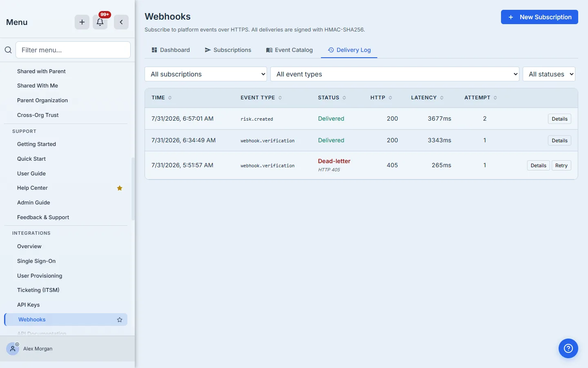This screenshot has width=588, height=368.
Task: Favorite Webhooks with star outline icon
Action: 120,320
